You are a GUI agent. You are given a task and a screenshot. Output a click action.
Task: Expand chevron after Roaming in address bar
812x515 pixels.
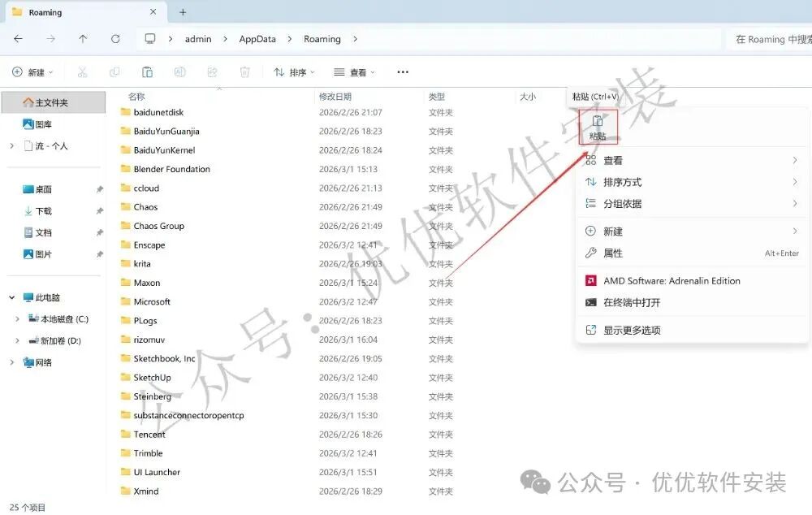coord(356,39)
